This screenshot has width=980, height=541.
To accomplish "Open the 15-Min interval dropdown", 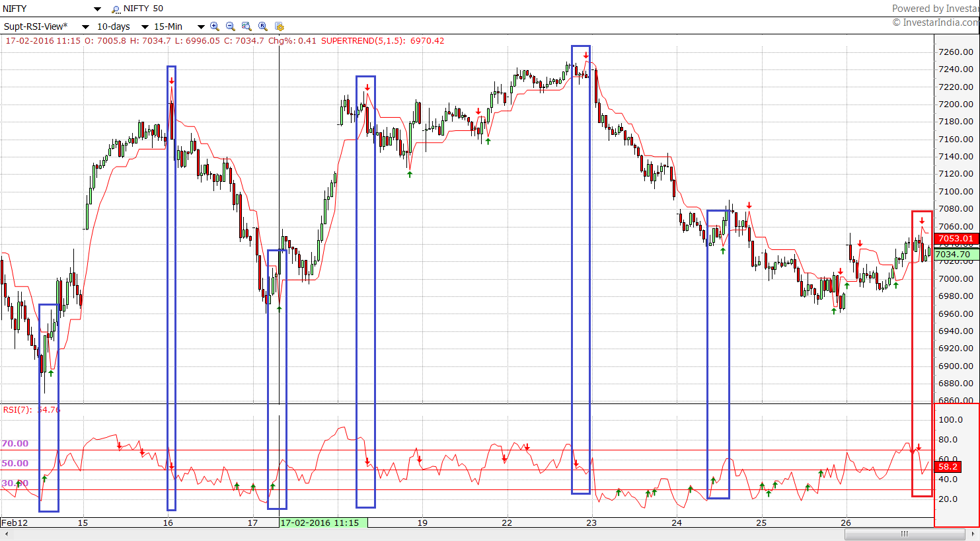I will click(201, 27).
